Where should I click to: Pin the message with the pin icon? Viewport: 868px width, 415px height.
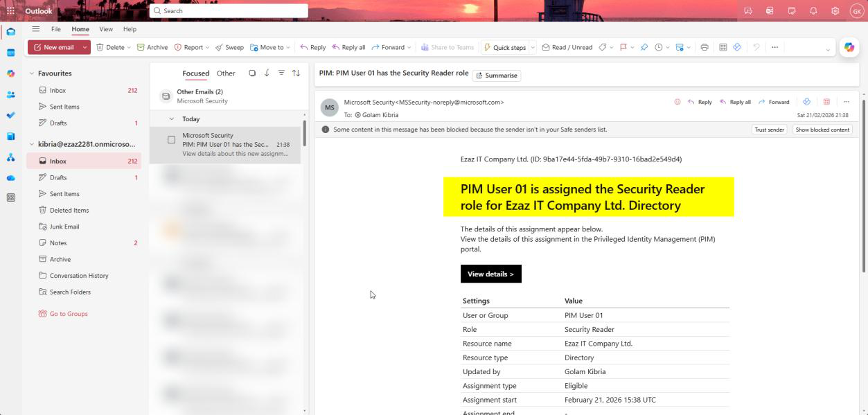coord(644,47)
